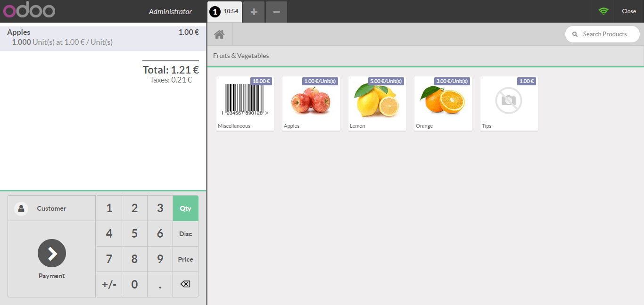Click the Wi-Fi connection status icon

pos(602,11)
